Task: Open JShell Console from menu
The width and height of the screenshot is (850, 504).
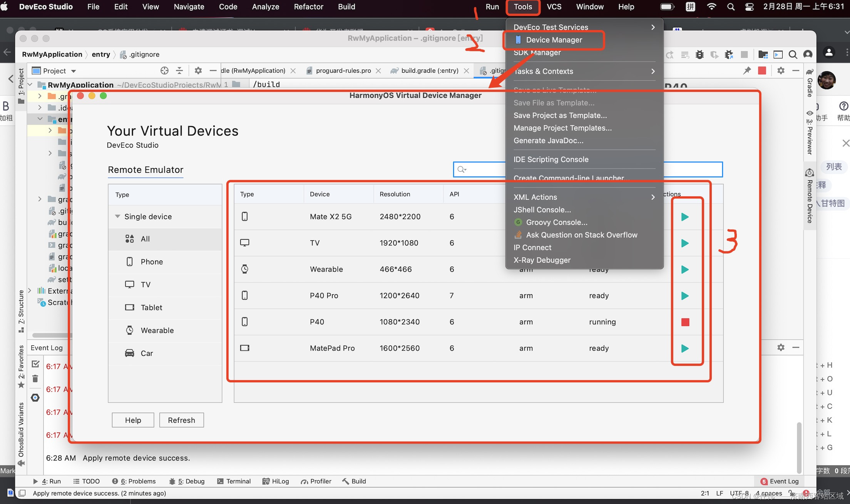Action: [x=542, y=210]
